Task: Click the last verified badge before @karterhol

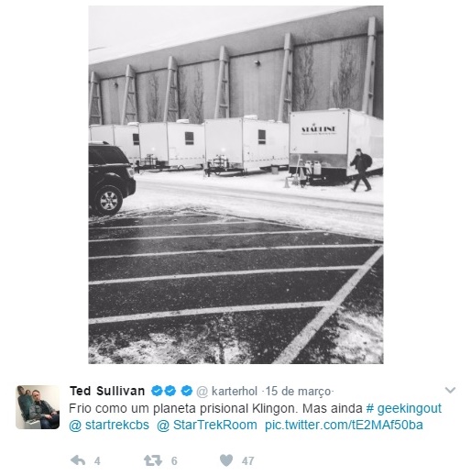Action: pyautogui.click(x=187, y=391)
